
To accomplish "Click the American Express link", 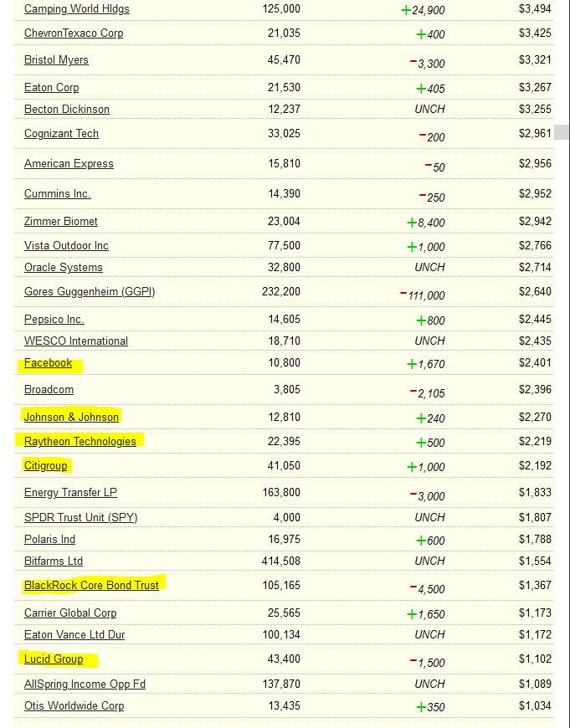I will [69, 164].
